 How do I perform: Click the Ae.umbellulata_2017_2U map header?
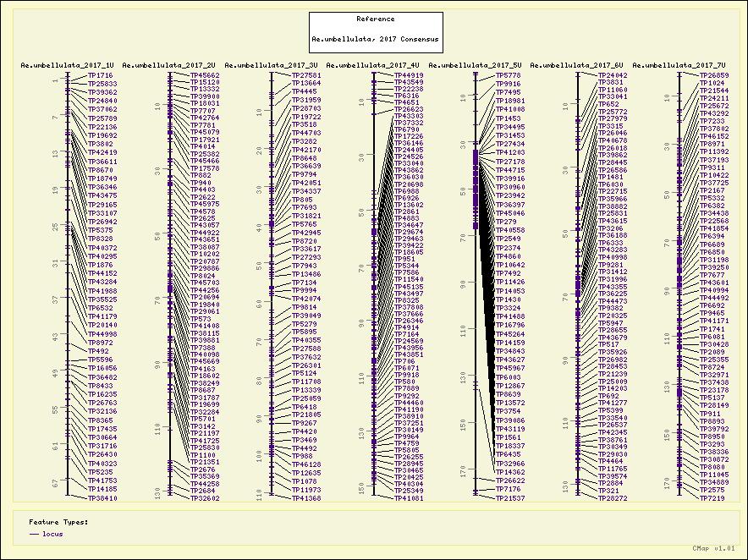tap(168, 65)
